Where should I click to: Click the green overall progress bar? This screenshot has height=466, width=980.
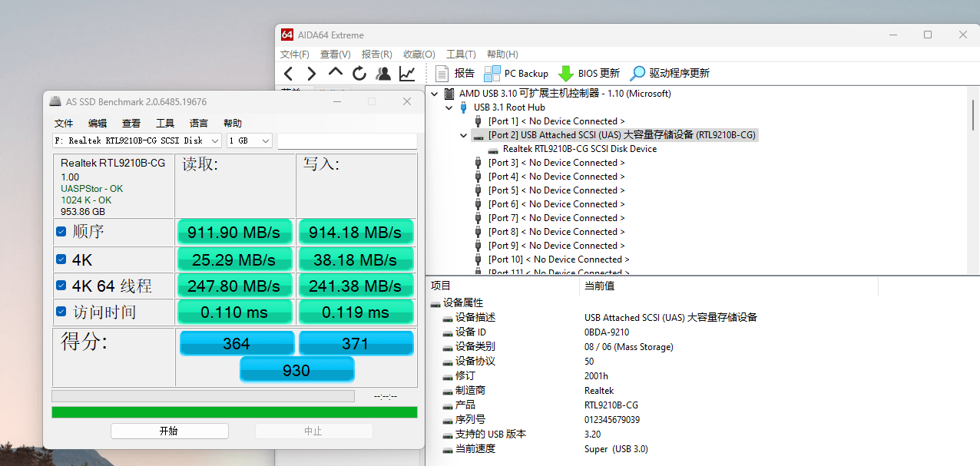234,412
